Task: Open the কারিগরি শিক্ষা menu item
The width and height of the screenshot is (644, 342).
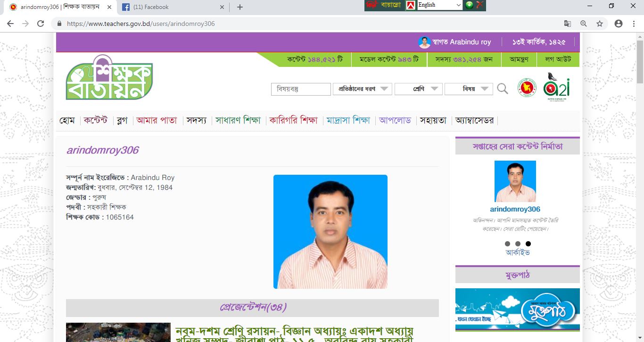Action: pos(294,121)
